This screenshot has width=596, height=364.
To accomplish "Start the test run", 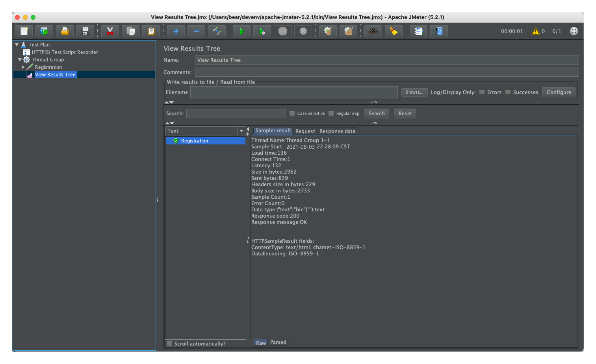I will point(241,31).
